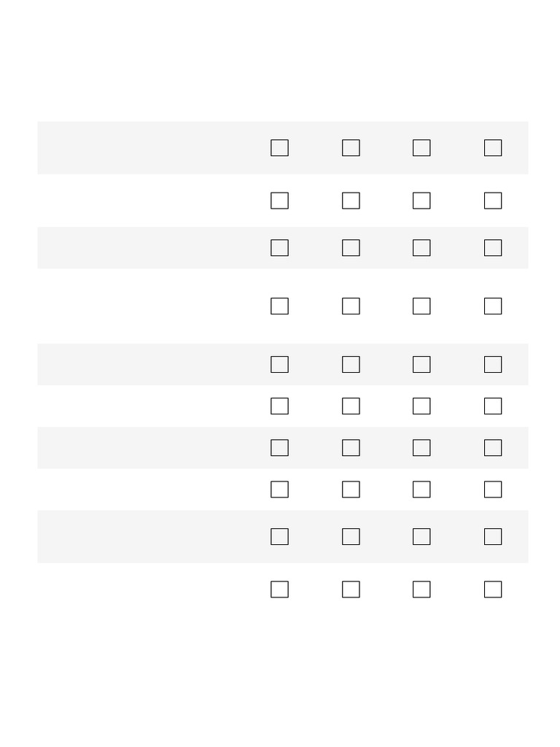Mark fourth-column checkbox in the seventh row
The width and height of the screenshot is (560, 747).
pyautogui.click(x=493, y=448)
